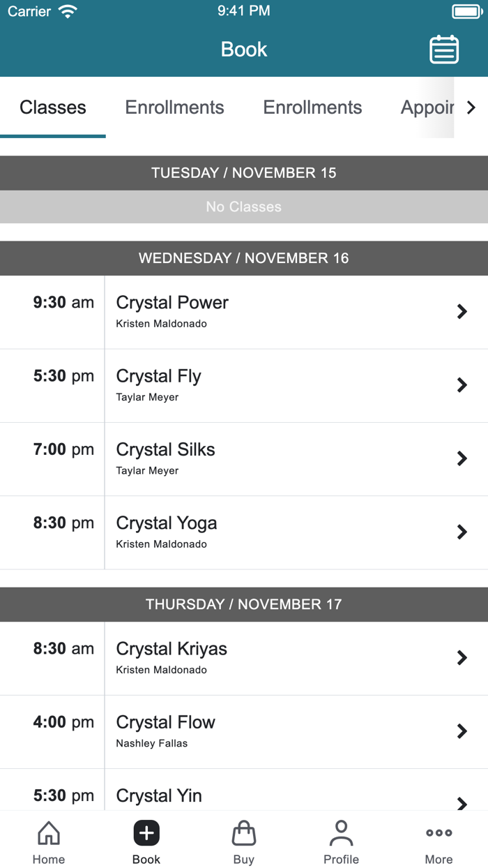
Task: Tap the Book plus icon
Action: point(146,832)
